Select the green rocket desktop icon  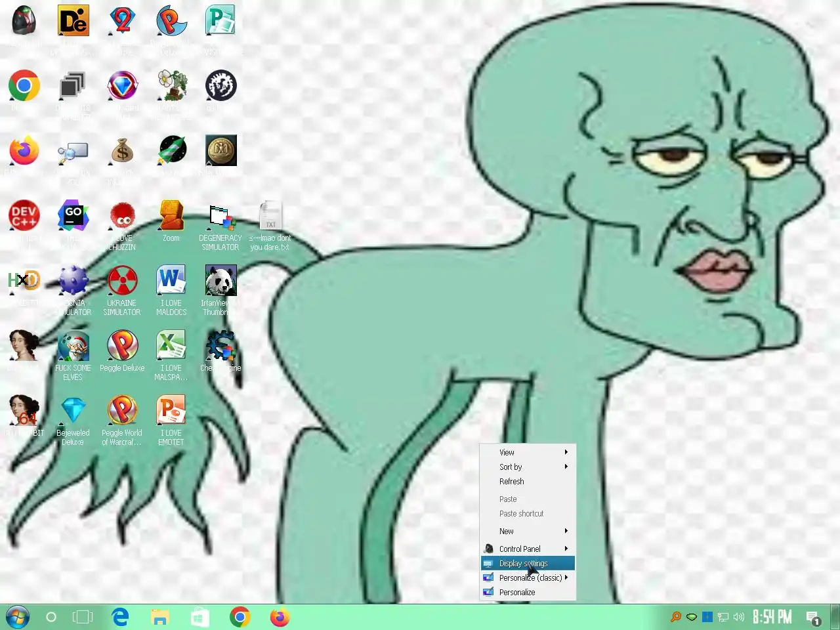click(172, 151)
